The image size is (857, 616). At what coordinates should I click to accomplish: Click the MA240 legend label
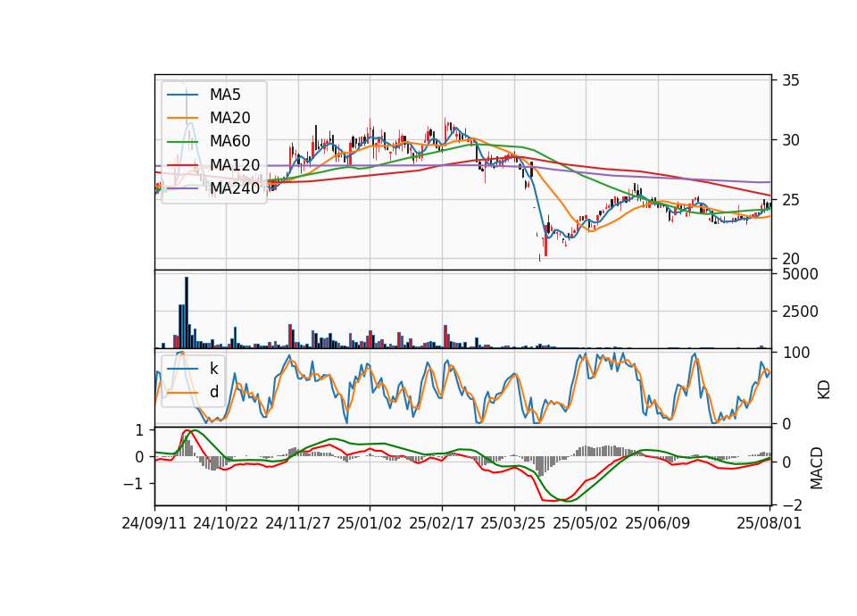tap(235, 188)
